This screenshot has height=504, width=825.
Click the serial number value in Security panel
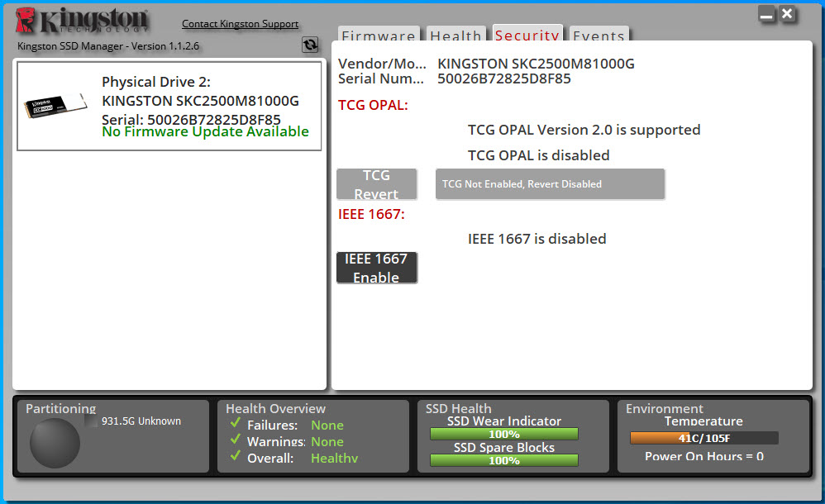[x=504, y=79]
